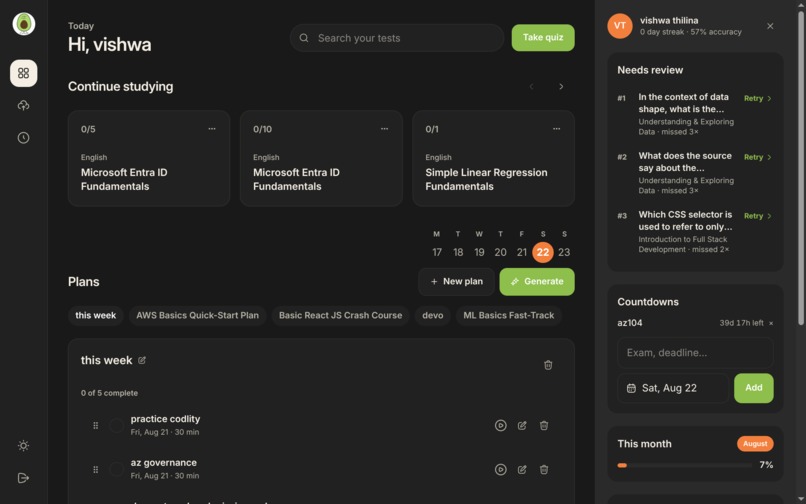The width and height of the screenshot is (806, 504).
Task: Remove the az104 countdown
Action: tap(771, 323)
